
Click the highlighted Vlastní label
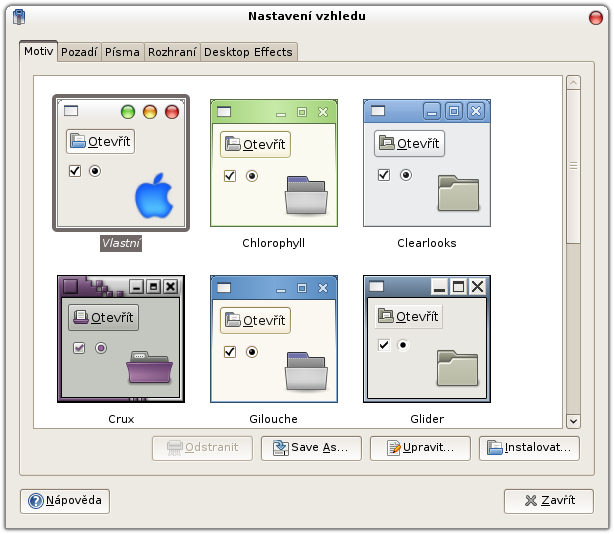pyautogui.click(x=121, y=243)
